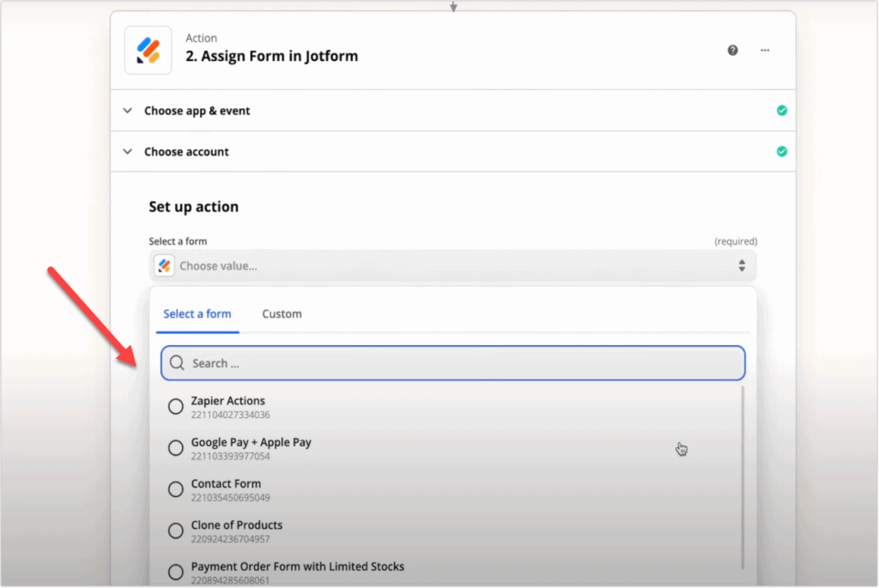This screenshot has width=879, height=588.
Task: Click the form list vertical scrollbar
Action: tap(743, 477)
